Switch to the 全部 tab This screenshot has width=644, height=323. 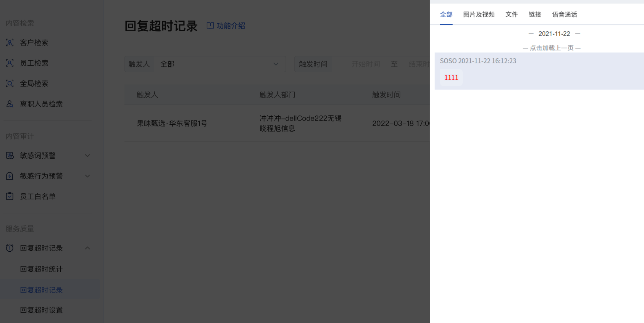[x=446, y=14]
